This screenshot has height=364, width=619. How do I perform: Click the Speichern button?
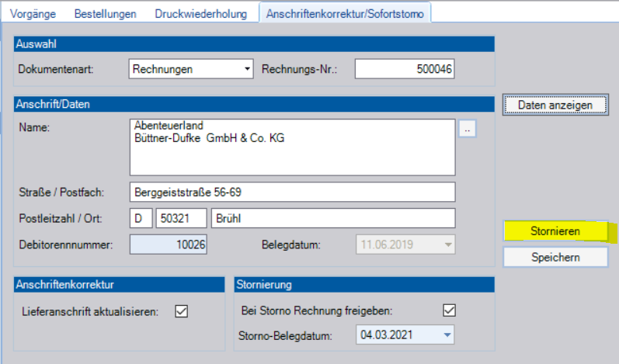pyautogui.click(x=554, y=257)
